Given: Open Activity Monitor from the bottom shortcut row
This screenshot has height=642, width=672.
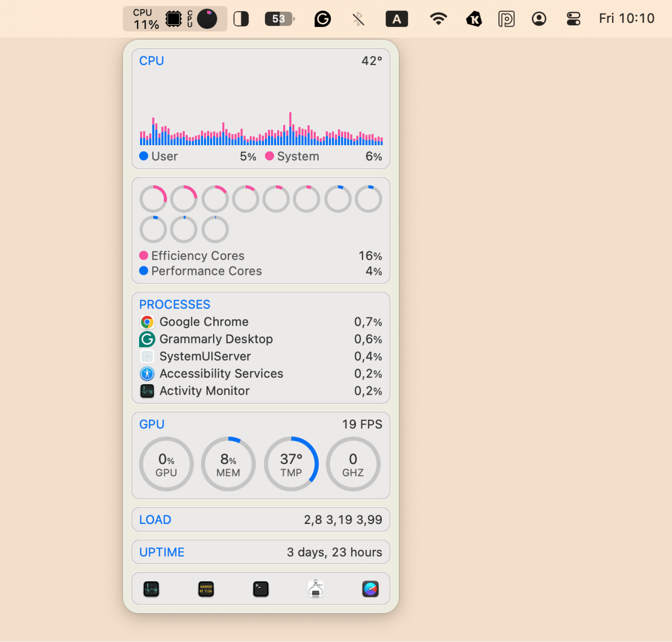Looking at the screenshot, I should click(x=151, y=589).
